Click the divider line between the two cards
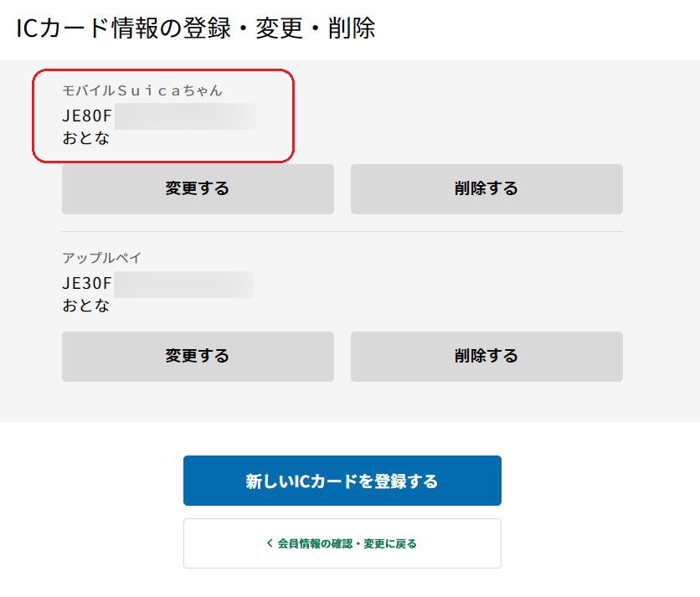The height and width of the screenshot is (597, 700). pyautogui.click(x=342, y=232)
